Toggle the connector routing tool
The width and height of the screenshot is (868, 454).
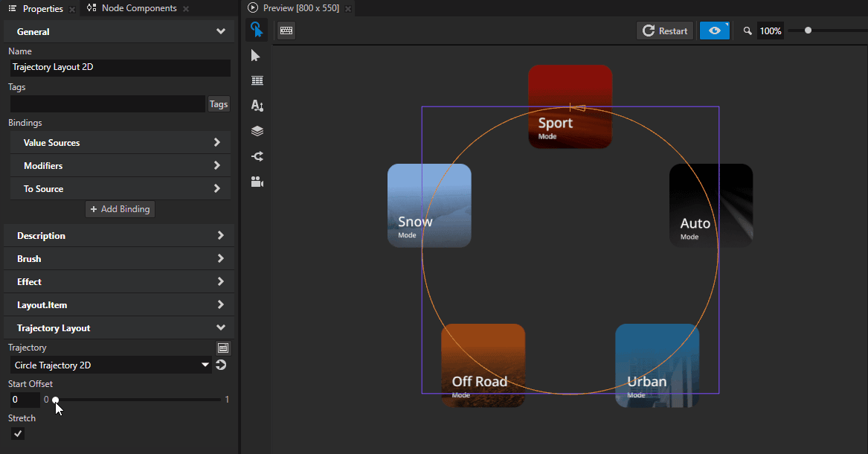(x=257, y=156)
